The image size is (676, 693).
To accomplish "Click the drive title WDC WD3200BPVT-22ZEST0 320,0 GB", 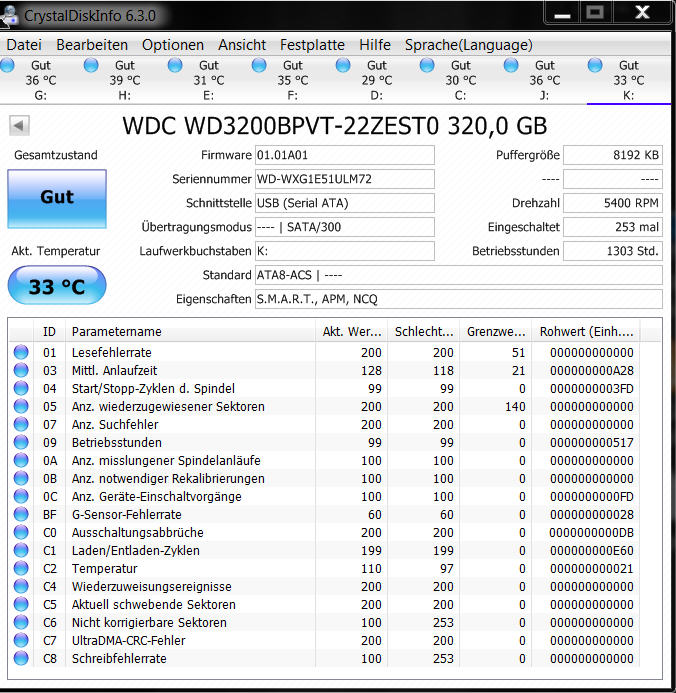I will 334,126.
